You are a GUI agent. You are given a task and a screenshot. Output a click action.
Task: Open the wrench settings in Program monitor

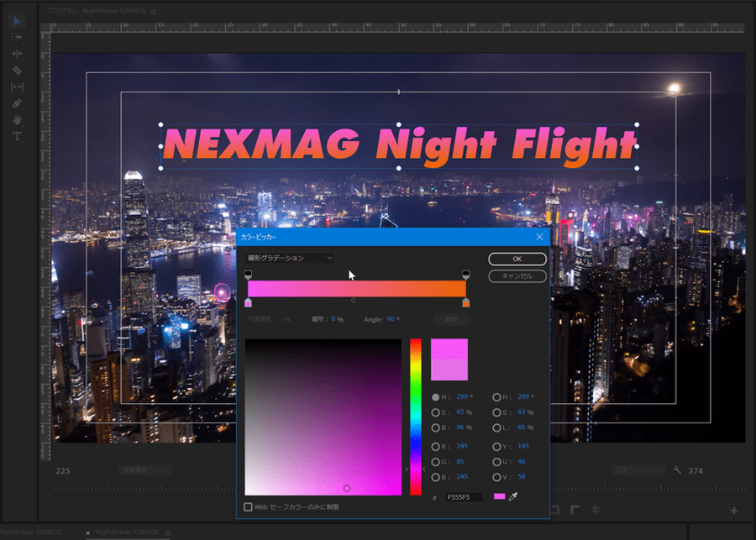(x=677, y=470)
